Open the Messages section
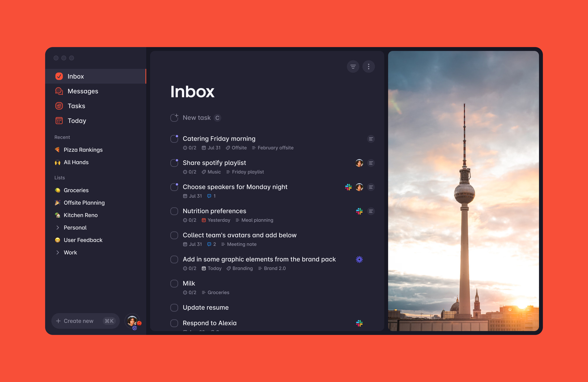 83,91
